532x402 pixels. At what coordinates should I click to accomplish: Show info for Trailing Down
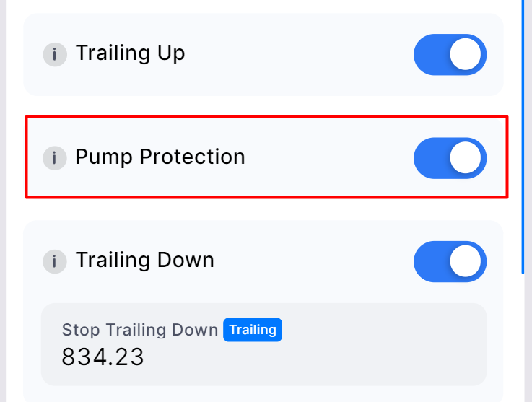tap(55, 261)
